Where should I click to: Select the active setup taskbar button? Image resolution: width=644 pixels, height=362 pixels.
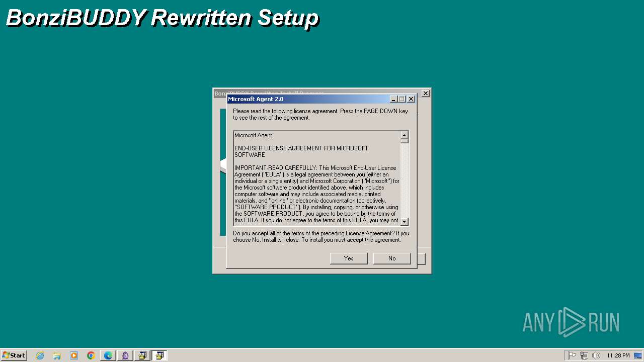tap(159, 355)
